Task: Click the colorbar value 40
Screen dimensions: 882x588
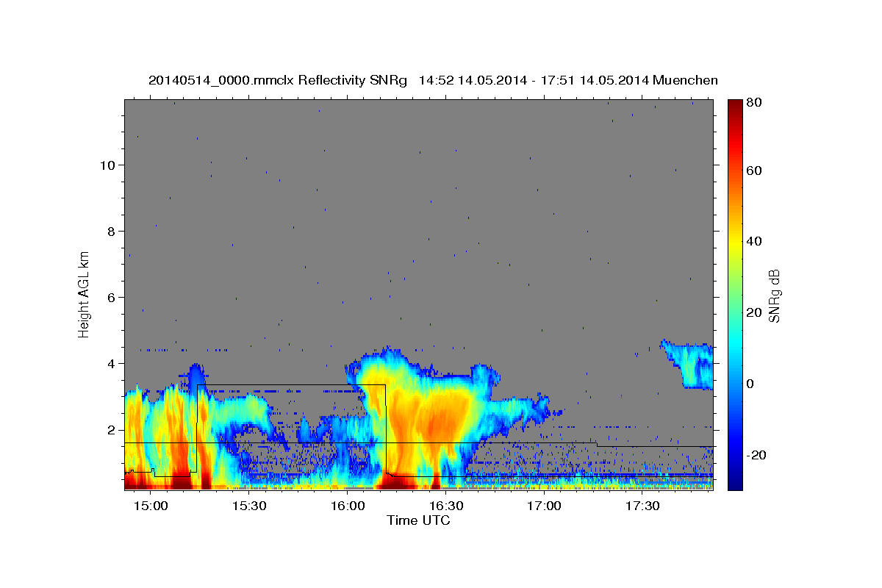Action: point(754,241)
